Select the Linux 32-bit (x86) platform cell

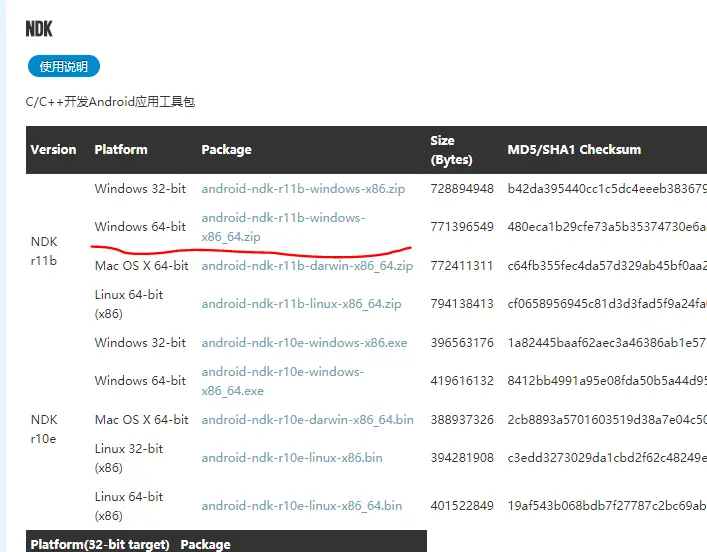(x=129, y=458)
